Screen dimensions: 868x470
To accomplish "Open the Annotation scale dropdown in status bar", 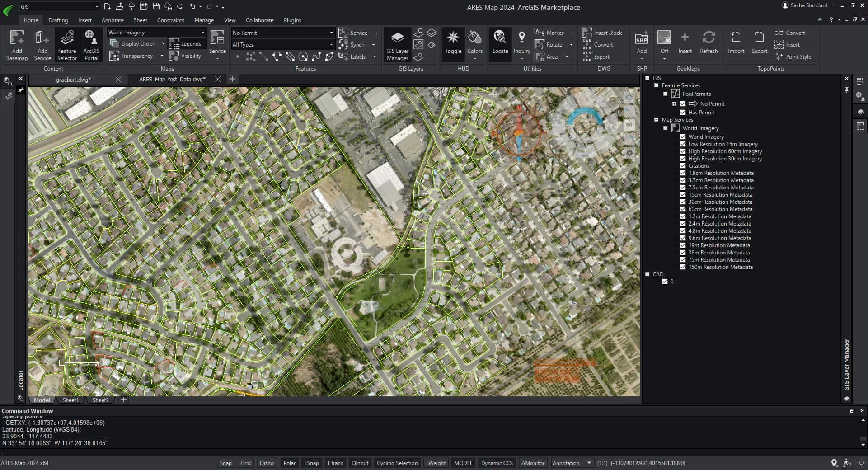I will [572, 463].
